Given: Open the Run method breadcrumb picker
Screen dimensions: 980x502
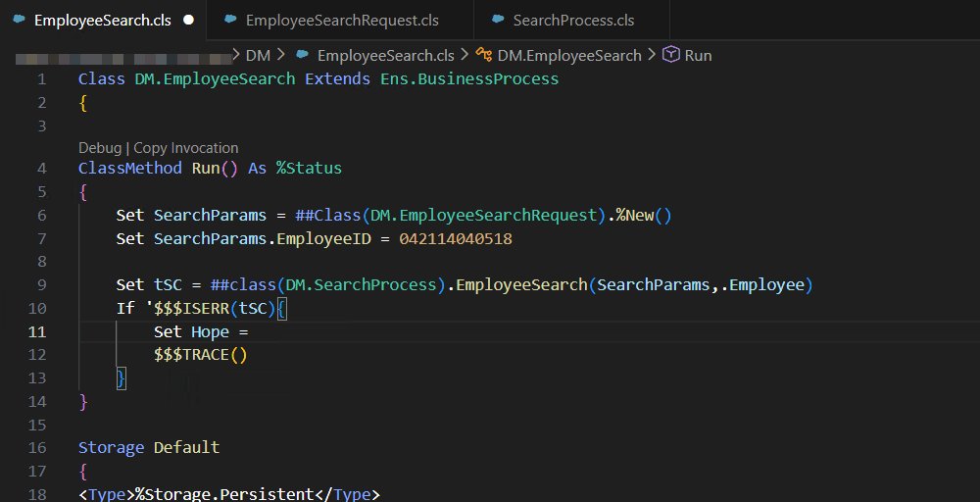Looking at the screenshot, I should click(698, 56).
